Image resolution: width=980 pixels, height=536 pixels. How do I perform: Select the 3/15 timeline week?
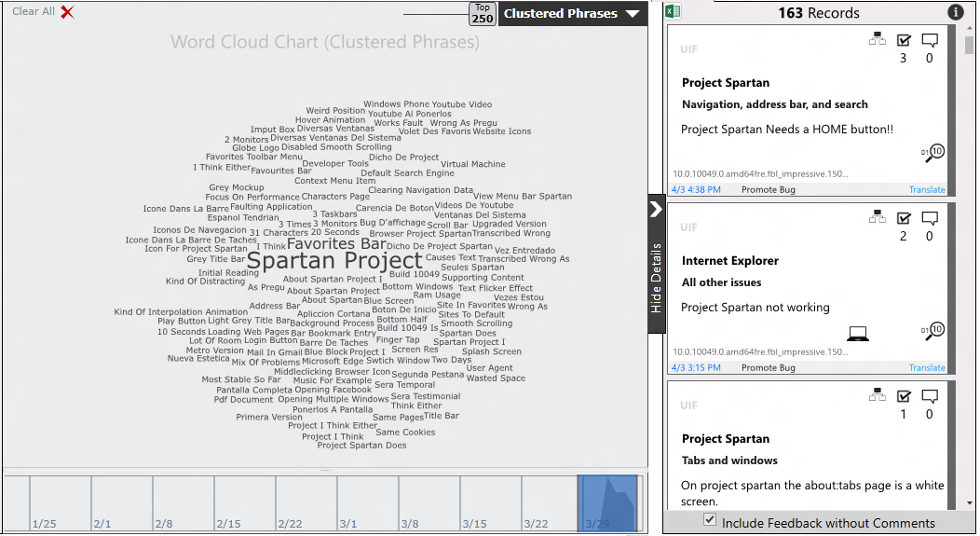click(491, 502)
